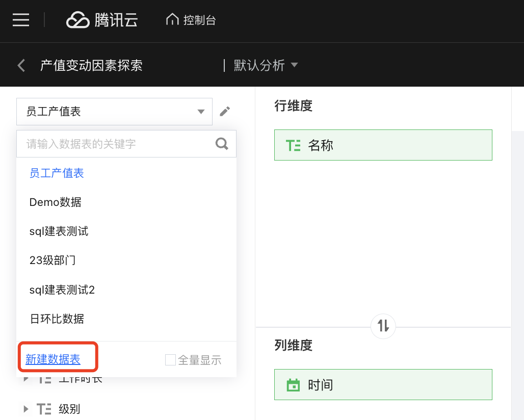Enable the 全量显示 checkbox
Screen dimensions: 524x420
(x=170, y=360)
